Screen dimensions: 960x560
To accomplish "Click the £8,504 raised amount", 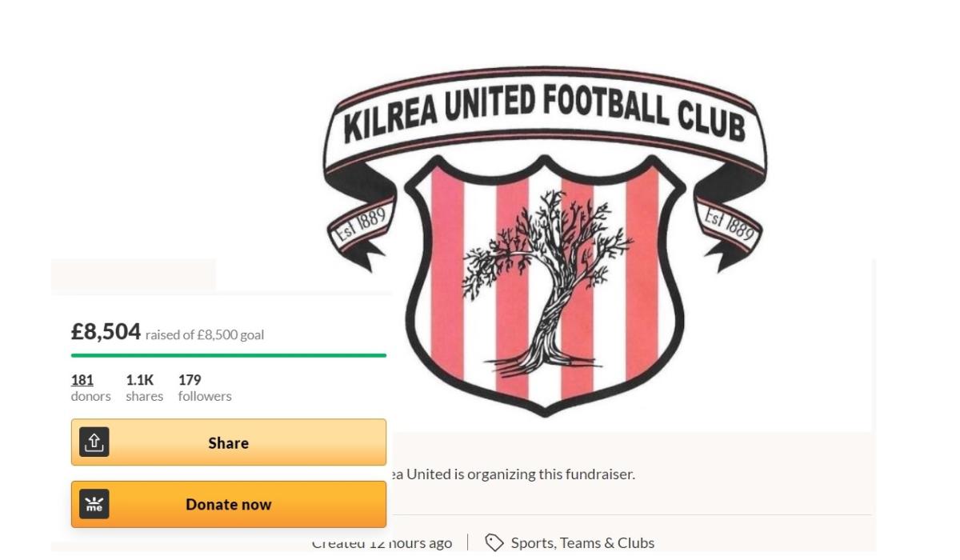I will coord(106,332).
